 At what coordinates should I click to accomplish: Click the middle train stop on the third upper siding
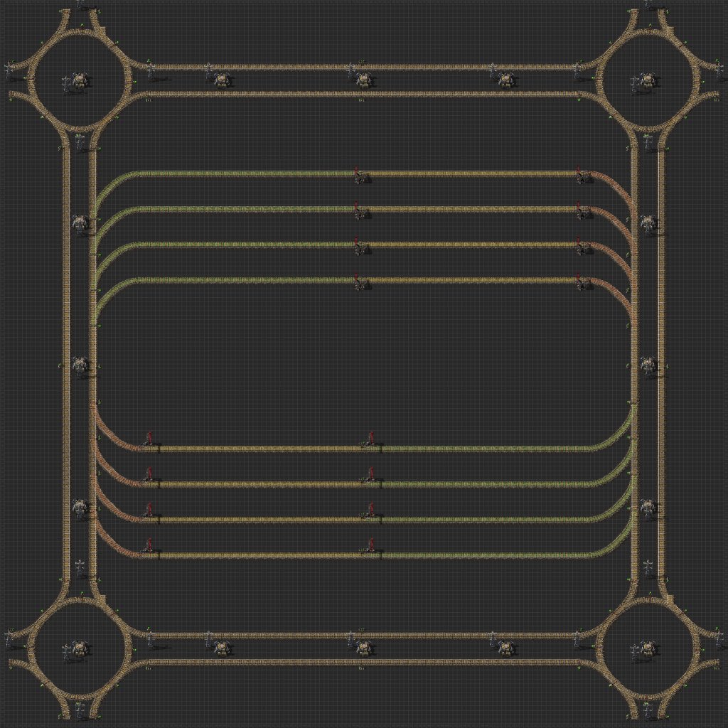(x=360, y=246)
